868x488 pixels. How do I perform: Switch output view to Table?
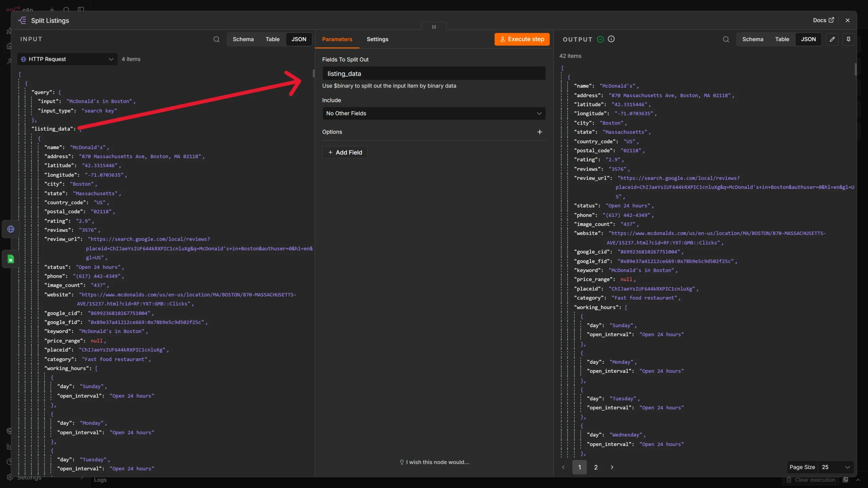(782, 39)
